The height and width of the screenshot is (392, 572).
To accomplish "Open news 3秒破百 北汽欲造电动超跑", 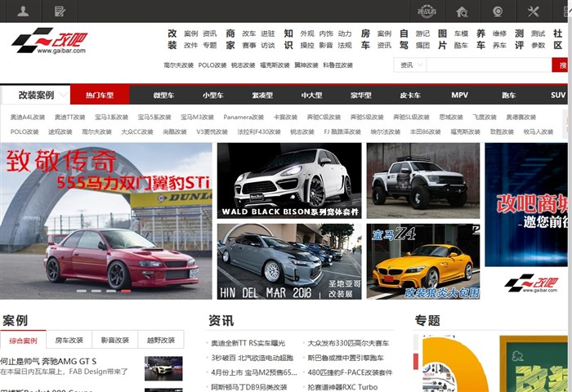I will coord(252,358).
